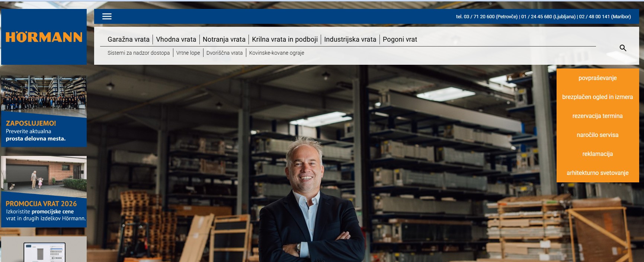
Task: Click the povpraševanje button
Action: click(x=597, y=78)
